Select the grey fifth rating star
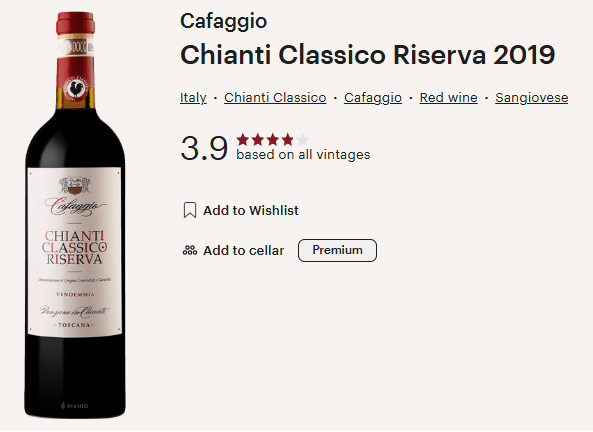This screenshot has width=593, height=432. point(303,140)
